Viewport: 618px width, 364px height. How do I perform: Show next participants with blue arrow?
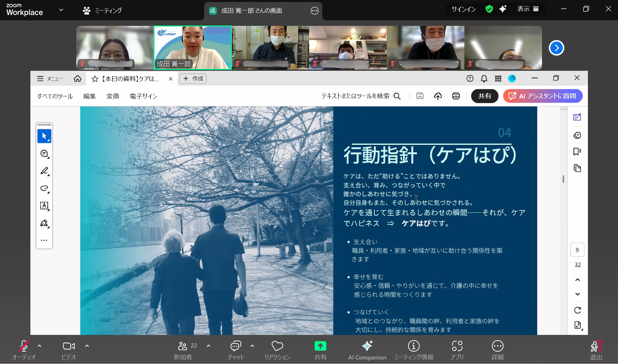556,48
